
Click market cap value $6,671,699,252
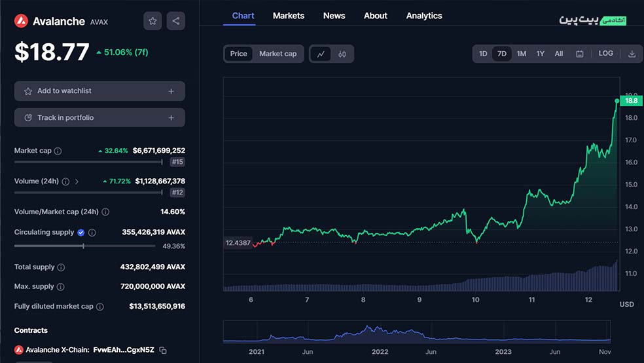(x=158, y=151)
